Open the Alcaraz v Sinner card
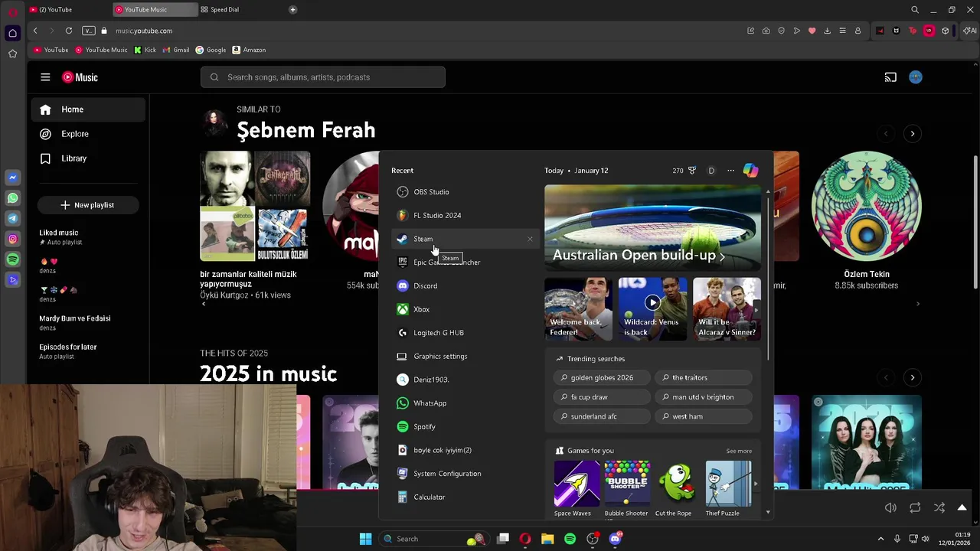The height and width of the screenshot is (551, 980). (727, 309)
